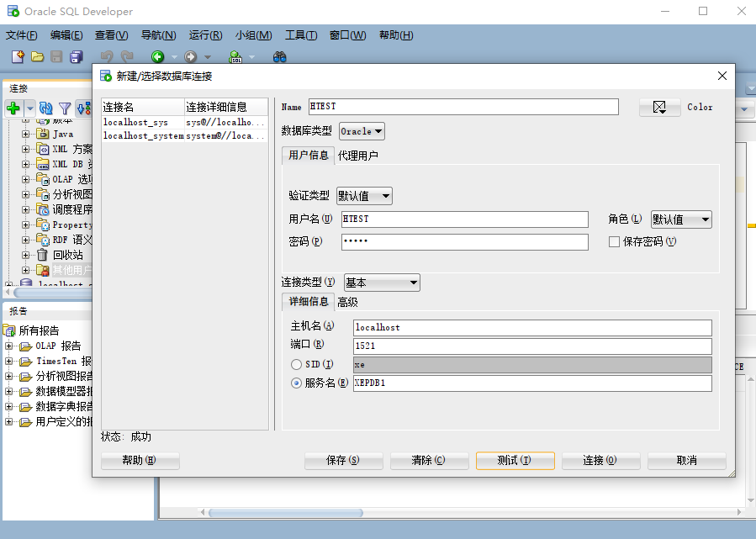Click the XML 方案 folder icon
This screenshot has width=756, height=539.
point(43,149)
